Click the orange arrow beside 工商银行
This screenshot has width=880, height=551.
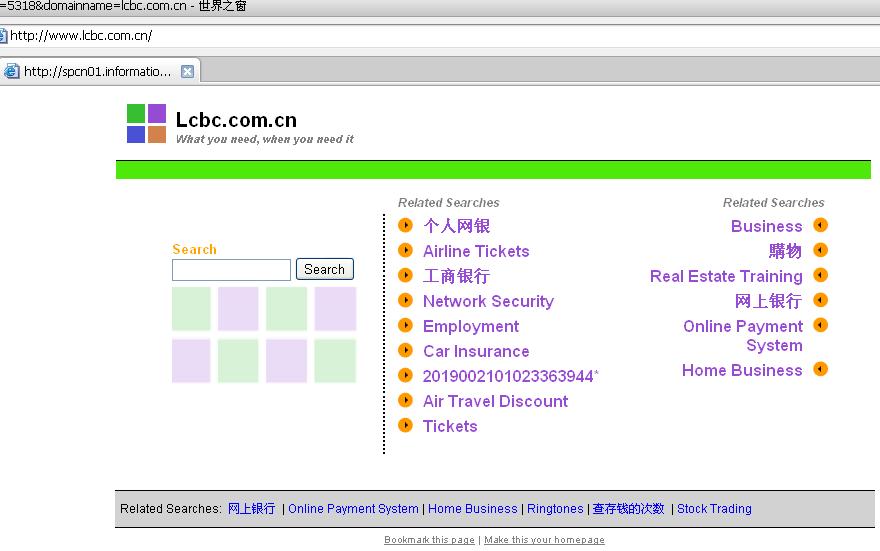coord(405,275)
